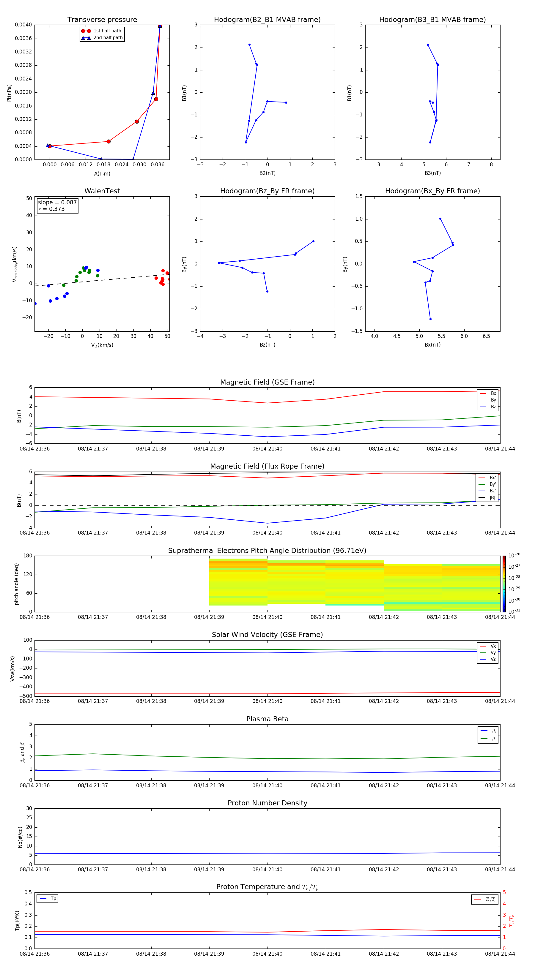Click the "Solar Wind Velocity (GSE Frame)" title
The image size is (535, 980).
point(267,635)
